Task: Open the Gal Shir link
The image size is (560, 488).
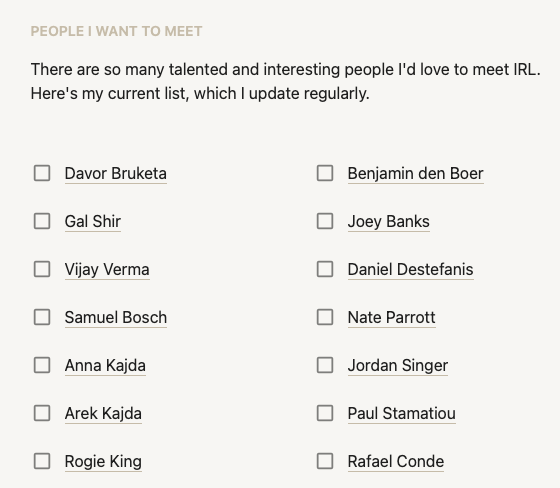Action: [x=93, y=221]
